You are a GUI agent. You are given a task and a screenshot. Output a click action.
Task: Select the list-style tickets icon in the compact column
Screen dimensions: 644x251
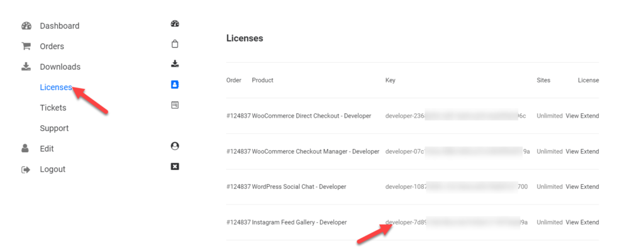click(175, 105)
